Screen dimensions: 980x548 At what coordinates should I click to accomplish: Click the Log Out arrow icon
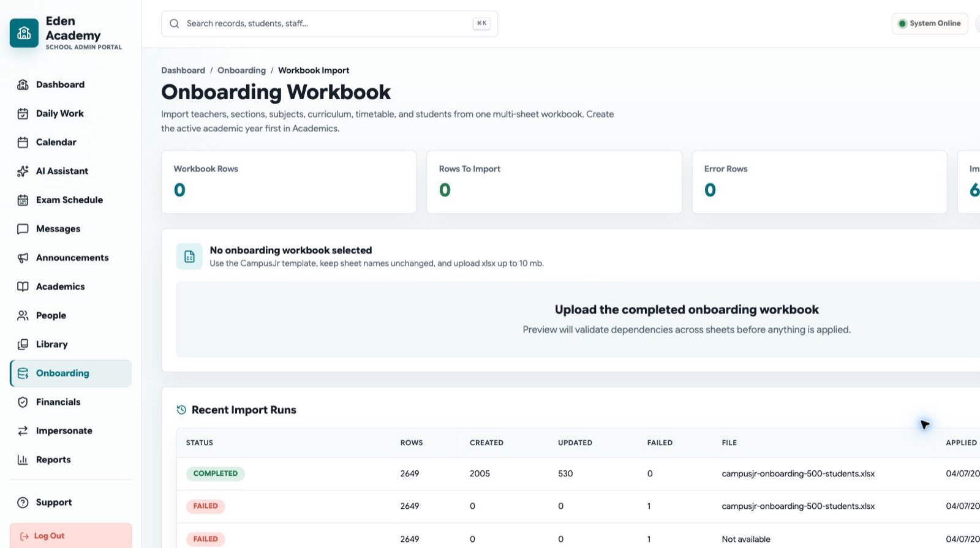point(24,536)
